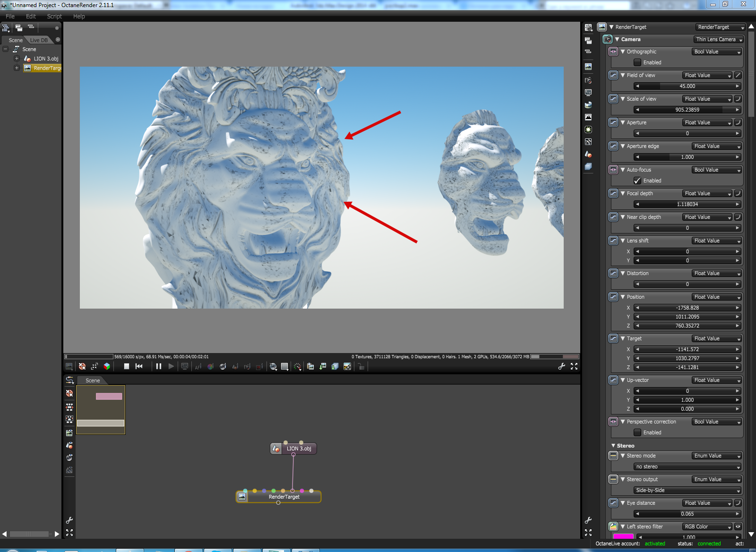Switch to the Live DB tab
This screenshot has width=756, height=552.
point(39,40)
